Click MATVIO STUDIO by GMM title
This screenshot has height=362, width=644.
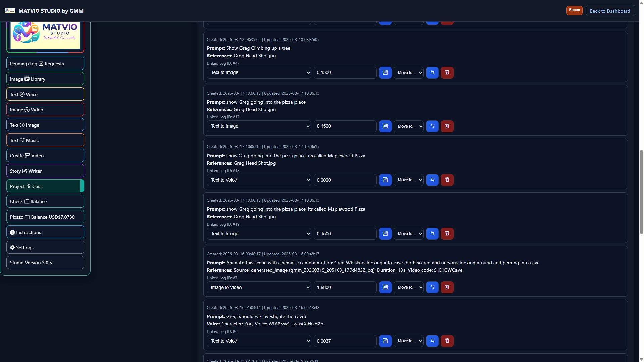click(x=51, y=11)
